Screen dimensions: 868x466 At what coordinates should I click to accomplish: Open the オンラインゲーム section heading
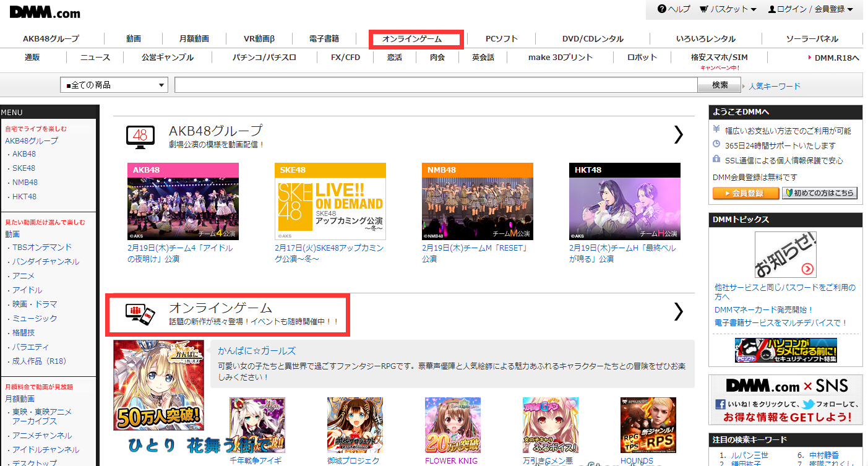click(221, 308)
